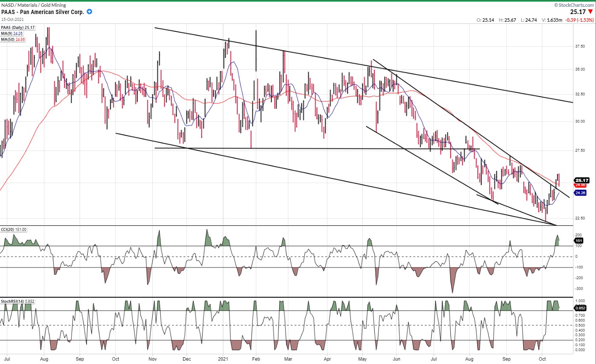Image resolution: width=596 pixels, height=364 pixels.
Task: Click the -0.39 (-1.53%) change value
Action: coord(579,20)
